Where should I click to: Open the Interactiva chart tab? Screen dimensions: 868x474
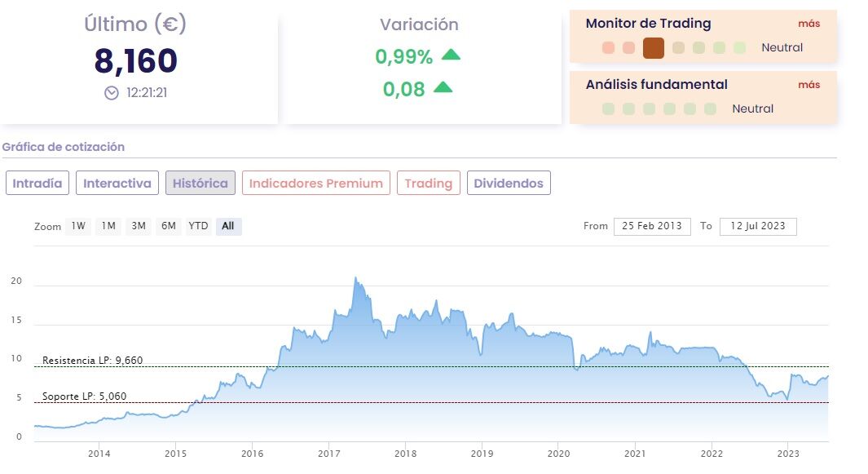click(117, 183)
